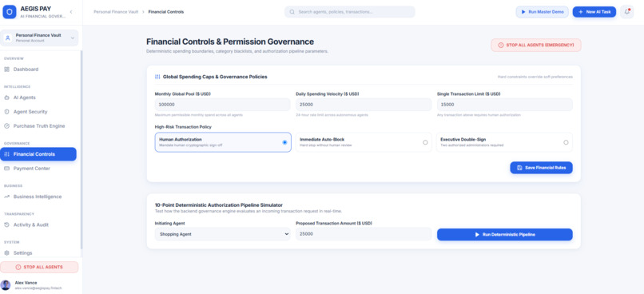Select Executive Double-Sign policy radio
Viewport: 644px width, 294px height.
point(566,142)
